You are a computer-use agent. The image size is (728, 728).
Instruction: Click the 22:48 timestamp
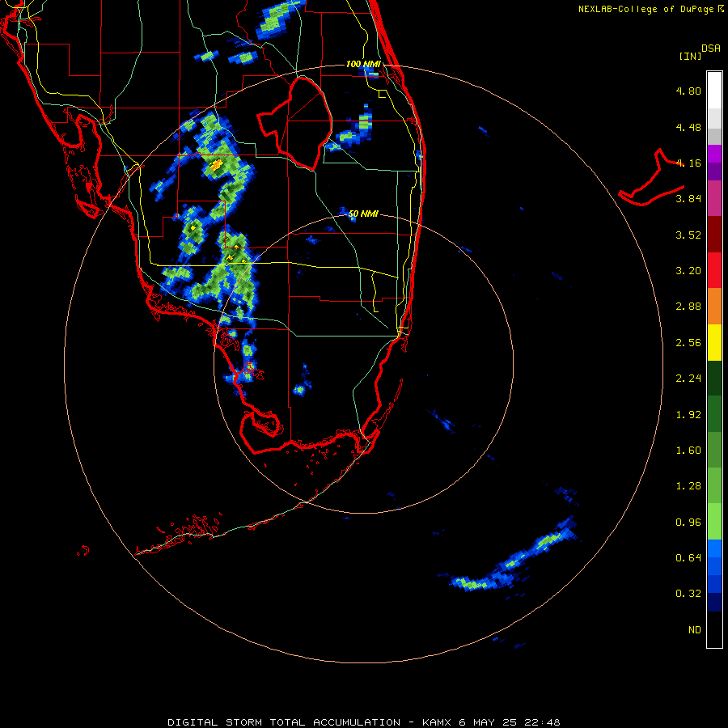tap(542, 722)
